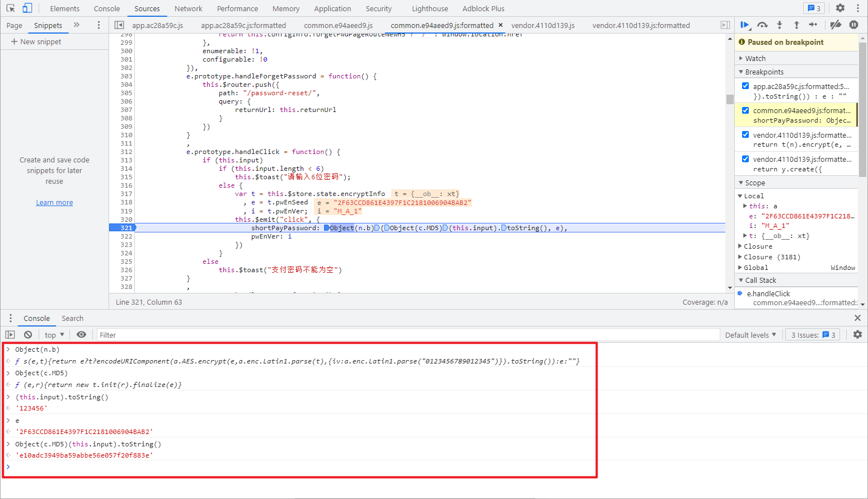Screen dimensions: 868x499
Task: Click the Coverage: n/a status text
Action: pos(705,302)
